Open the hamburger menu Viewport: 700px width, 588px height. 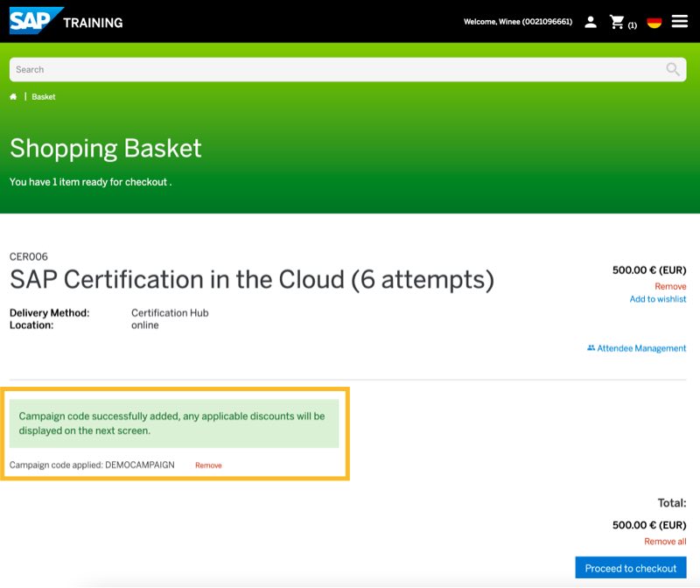(680, 21)
